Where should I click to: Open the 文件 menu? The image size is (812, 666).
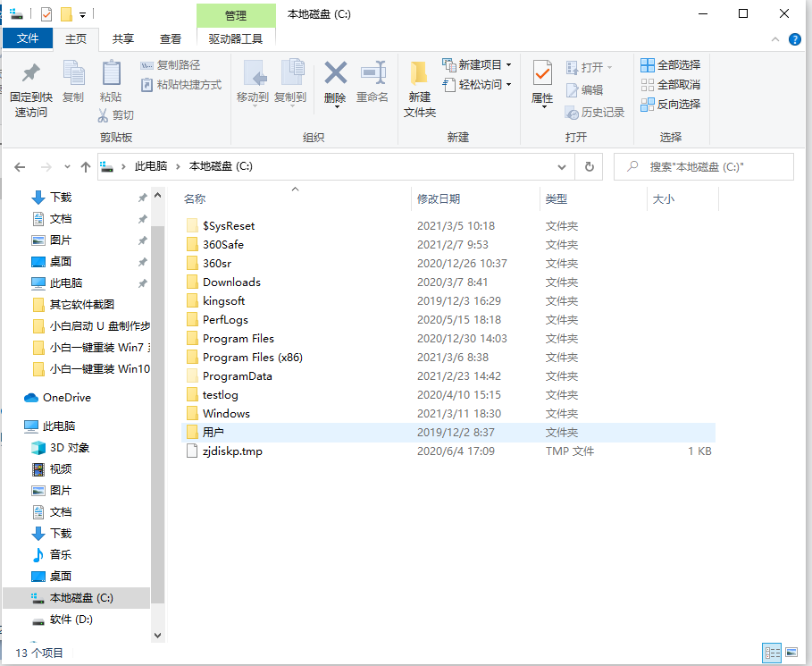28,38
